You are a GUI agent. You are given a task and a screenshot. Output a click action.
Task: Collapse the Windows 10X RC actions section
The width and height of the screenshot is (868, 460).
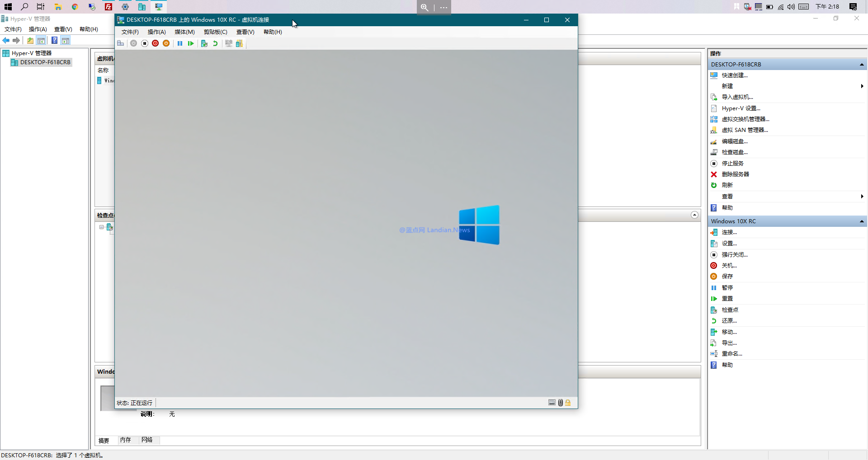tap(862, 221)
